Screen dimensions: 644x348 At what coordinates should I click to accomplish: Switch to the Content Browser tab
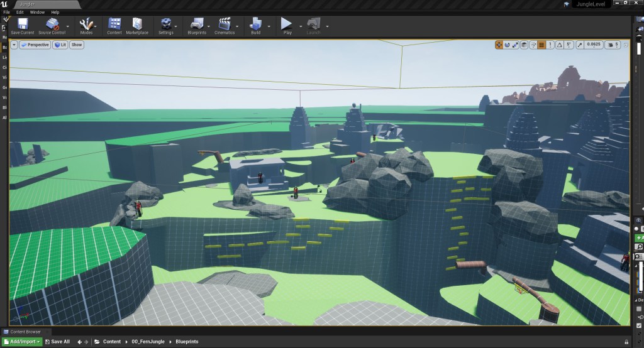25,332
